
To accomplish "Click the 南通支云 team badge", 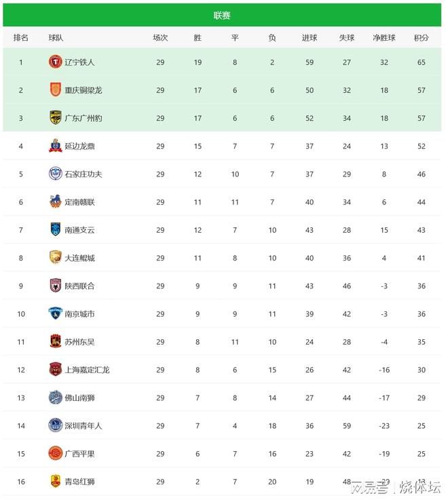I will tap(55, 230).
